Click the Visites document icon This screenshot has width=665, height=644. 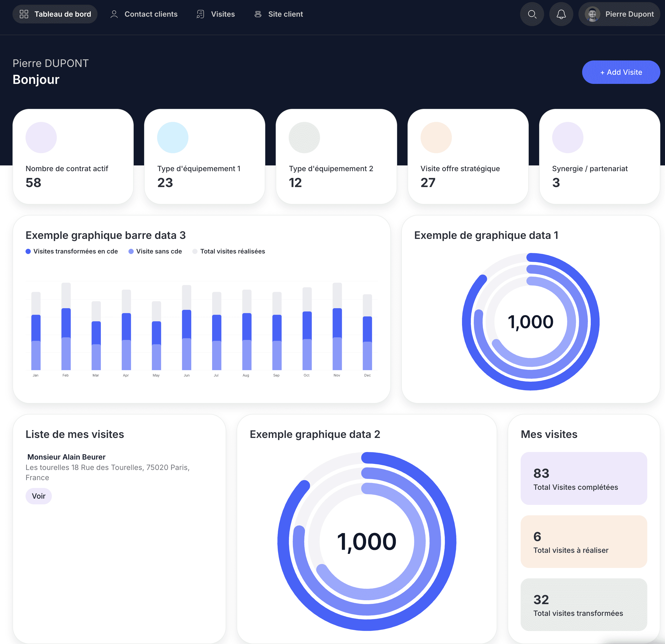coord(201,14)
